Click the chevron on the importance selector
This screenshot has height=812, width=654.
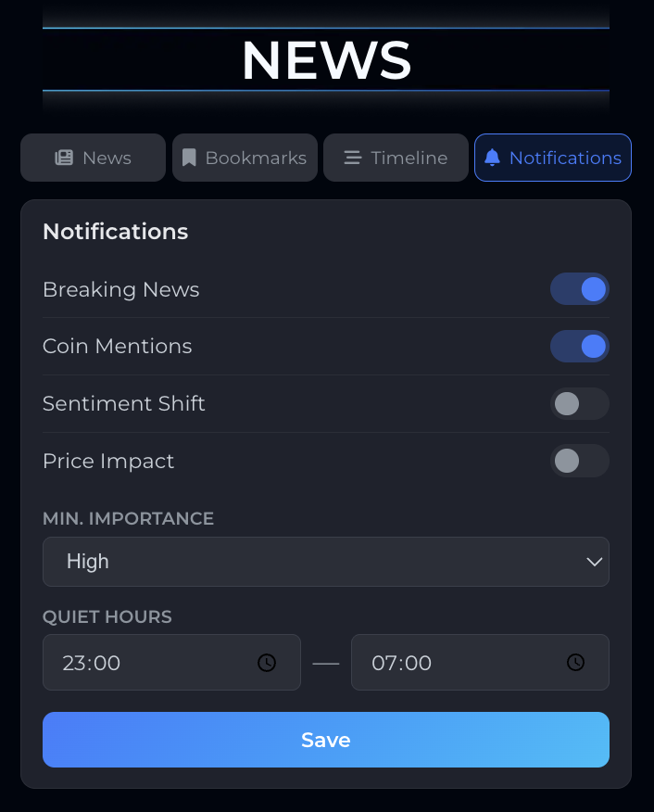594,562
